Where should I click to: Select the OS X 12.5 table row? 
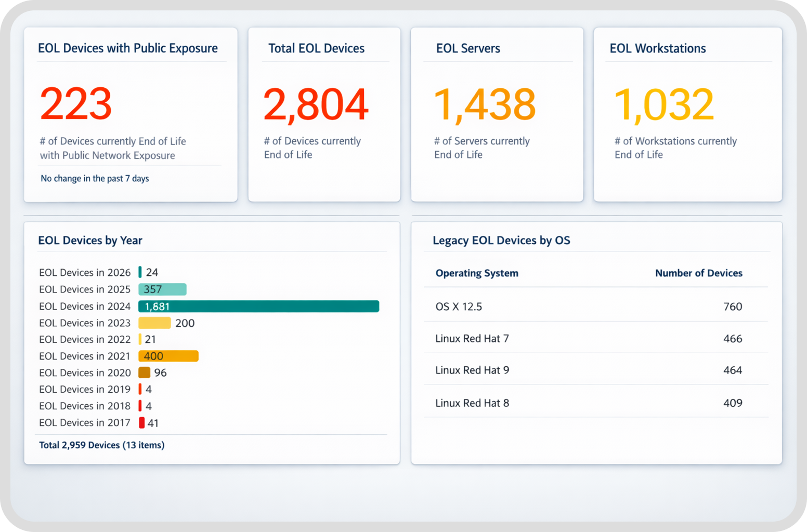point(596,307)
